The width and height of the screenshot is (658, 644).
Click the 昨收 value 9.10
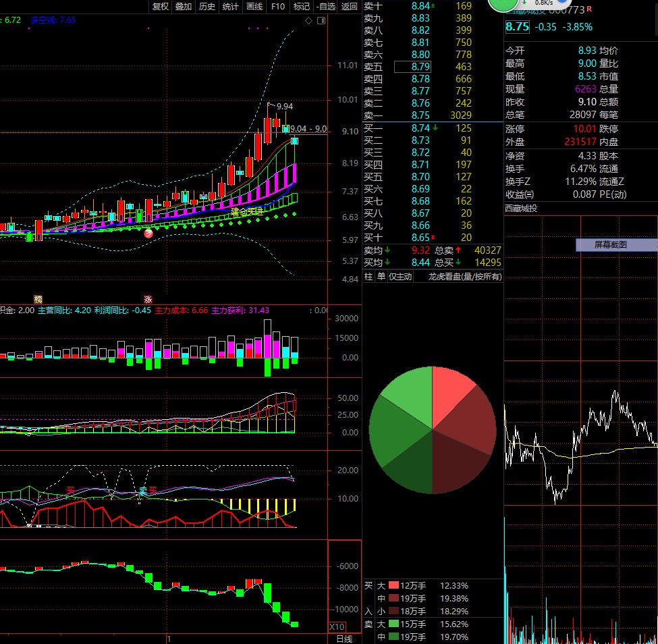[587, 102]
